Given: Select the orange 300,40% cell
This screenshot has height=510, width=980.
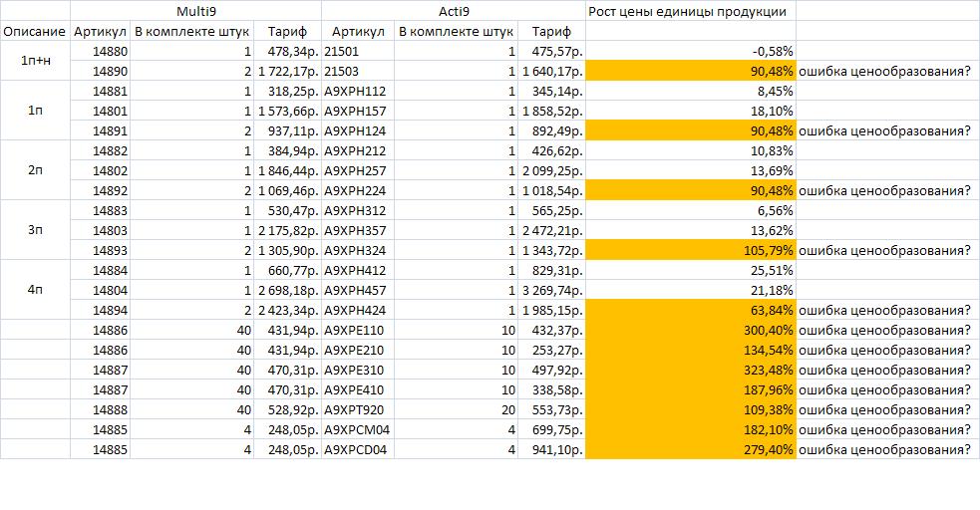Looking at the screenshot, I should 691,331.
